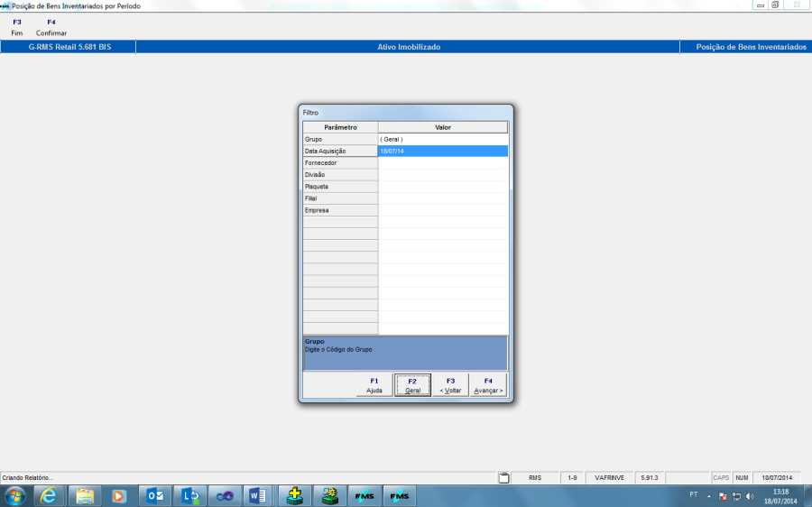The width and height of the screenshot is (812, 507).
Task: Click the Plaqueta value field
Action: [443, 187]
